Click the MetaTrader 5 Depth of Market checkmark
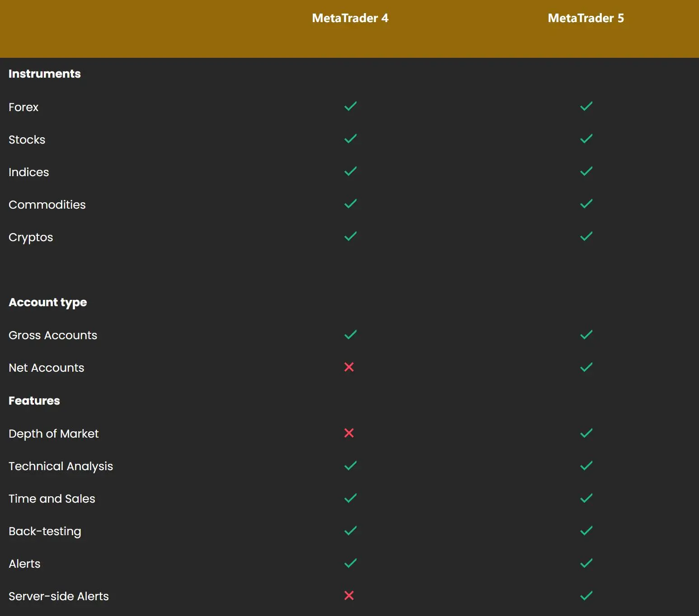The image size is (699, 616). tap(586, 433)
